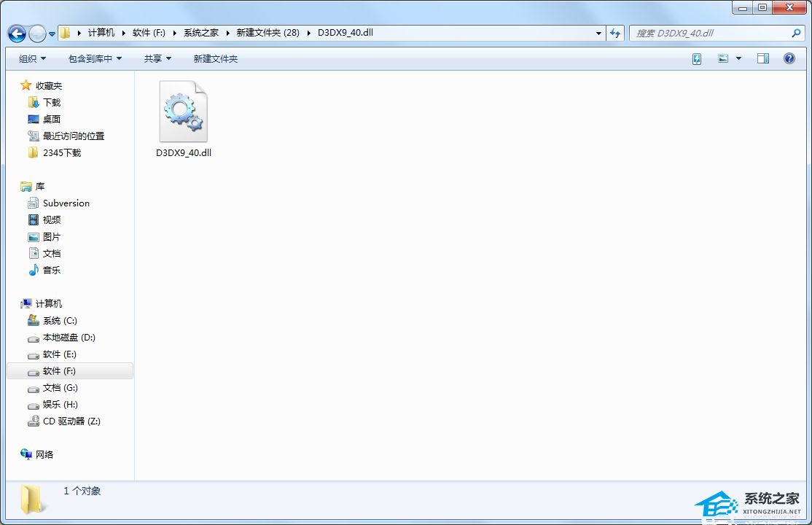Screen dimensions: 812x525
Task: Open the help question mark icon
Action: coord(789,58)
